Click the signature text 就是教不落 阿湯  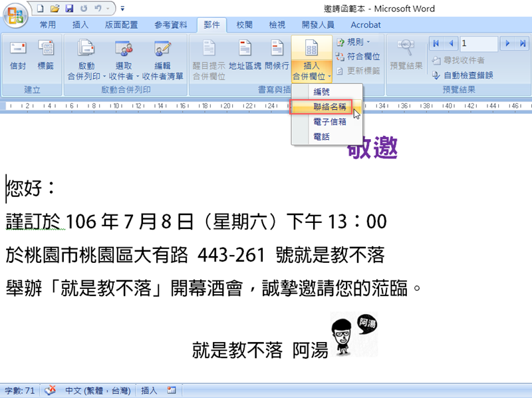click(x=260, y=350)
